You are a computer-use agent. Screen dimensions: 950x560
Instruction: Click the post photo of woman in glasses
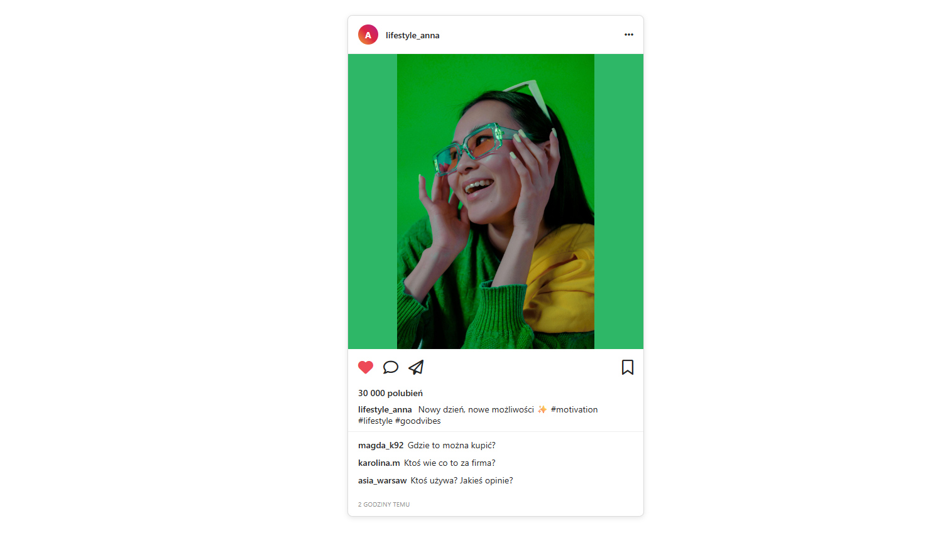pyautogui.click(x=496, y=202)
